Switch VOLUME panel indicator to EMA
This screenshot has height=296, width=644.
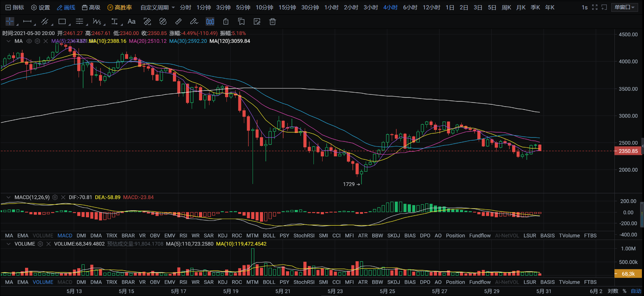23,282
